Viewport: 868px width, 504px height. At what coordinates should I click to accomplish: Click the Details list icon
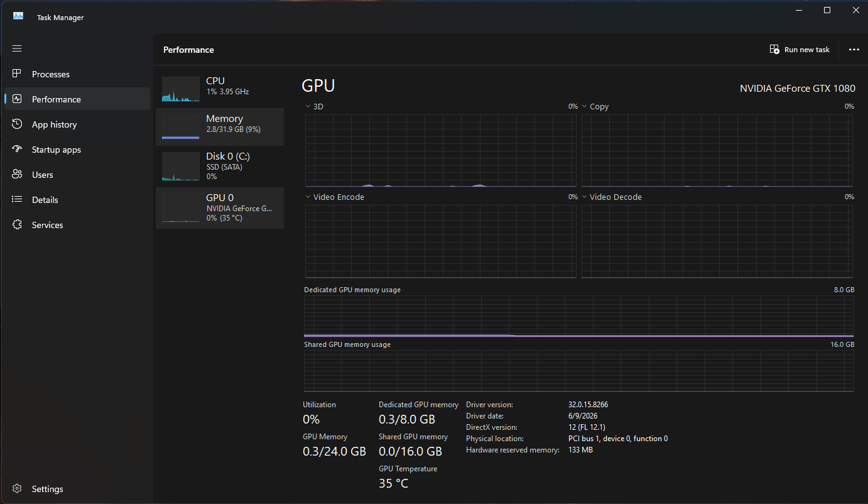click(17, 200)
